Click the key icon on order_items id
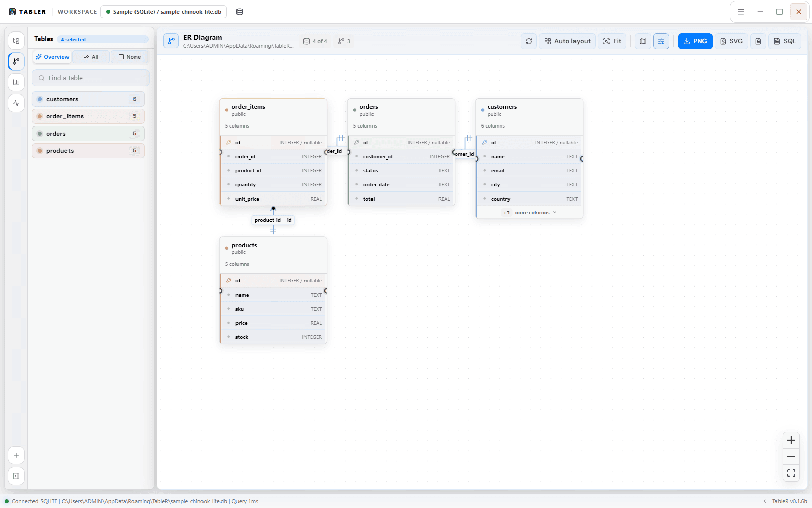Screen dimensions: 812x508 click(229, 143)
